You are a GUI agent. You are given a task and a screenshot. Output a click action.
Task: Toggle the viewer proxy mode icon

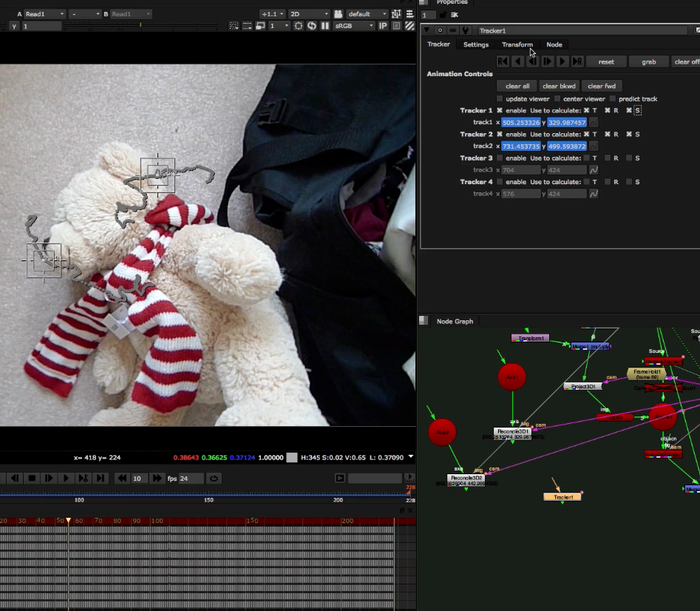[x=396, y=14]
